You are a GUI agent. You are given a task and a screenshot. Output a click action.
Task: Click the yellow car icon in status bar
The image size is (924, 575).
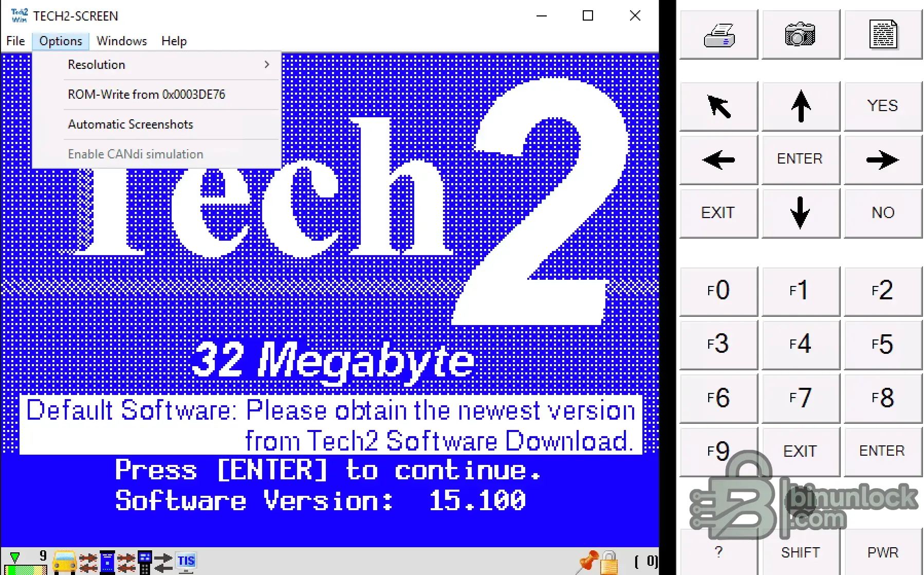point(65,562)
